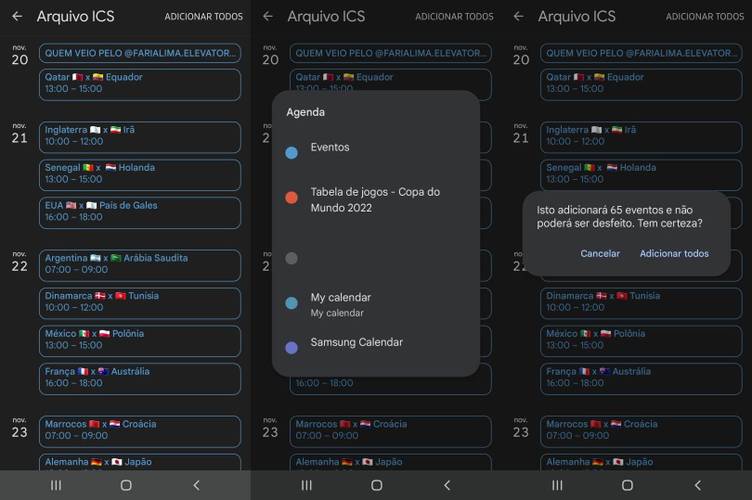Click the orange Copa do Mundo color dot
Image resolution: width=752 pixels, height=500 pixels.
pyautogui.click(x=292, y=198)
